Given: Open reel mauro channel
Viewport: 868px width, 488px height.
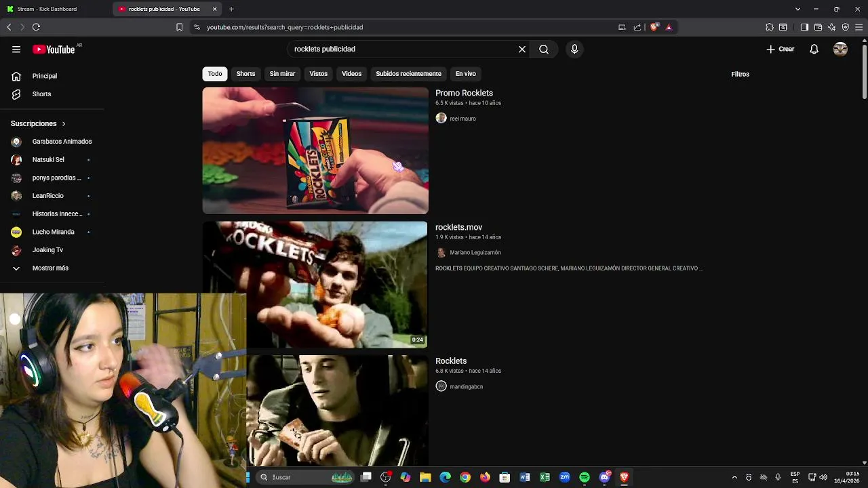Looking at the screenshot, I should [462, 119].
